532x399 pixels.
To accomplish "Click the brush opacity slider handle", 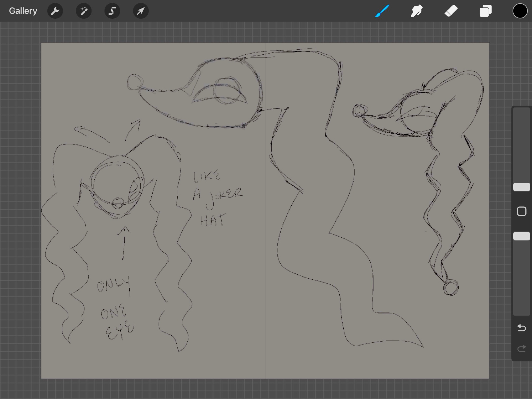I will point(521,236).
